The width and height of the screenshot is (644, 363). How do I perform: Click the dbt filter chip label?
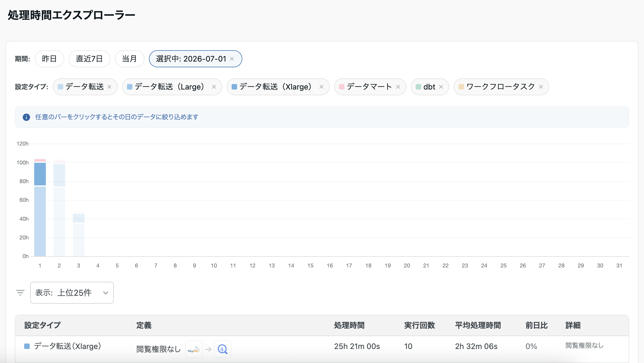point(429,87)
